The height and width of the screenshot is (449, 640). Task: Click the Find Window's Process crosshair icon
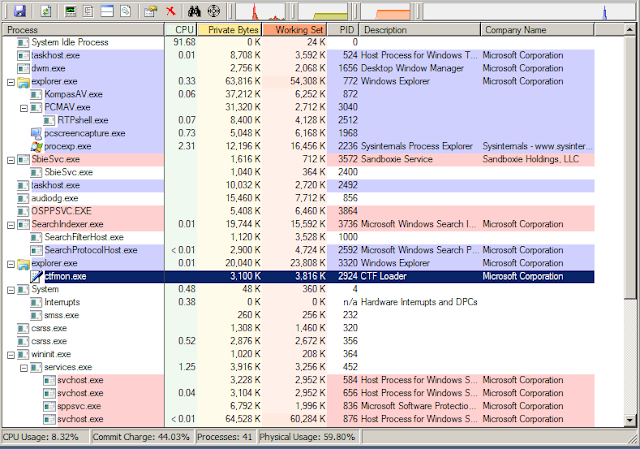pos(214,11)
